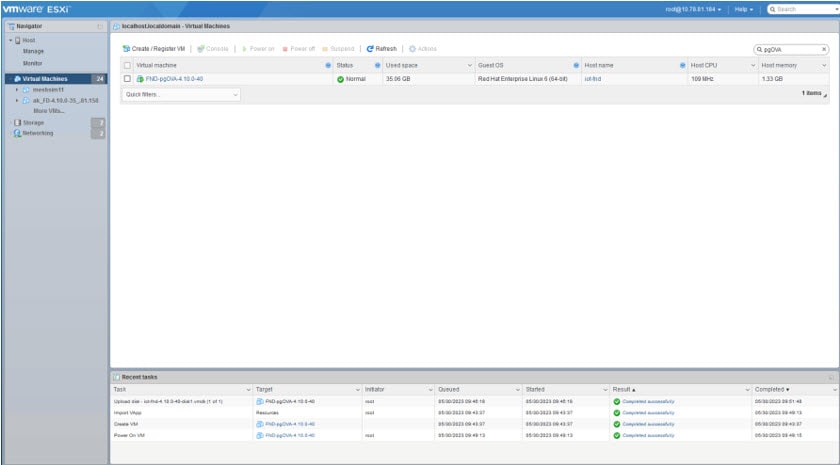
Task: Open the Status column filter icon
Action: pyautogui.click(x=378, y=65)
